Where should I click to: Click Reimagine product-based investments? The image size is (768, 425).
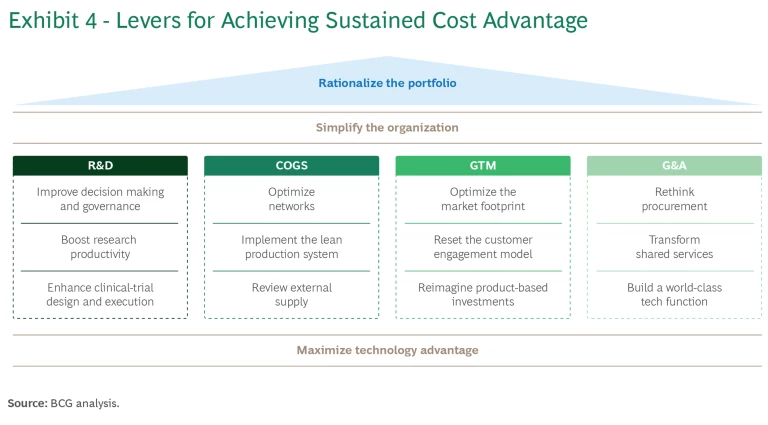tap(483, 294)
